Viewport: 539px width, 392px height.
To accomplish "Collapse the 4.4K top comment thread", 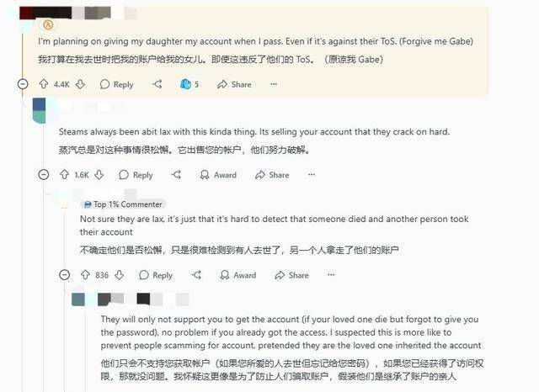I will pos(23,84).
